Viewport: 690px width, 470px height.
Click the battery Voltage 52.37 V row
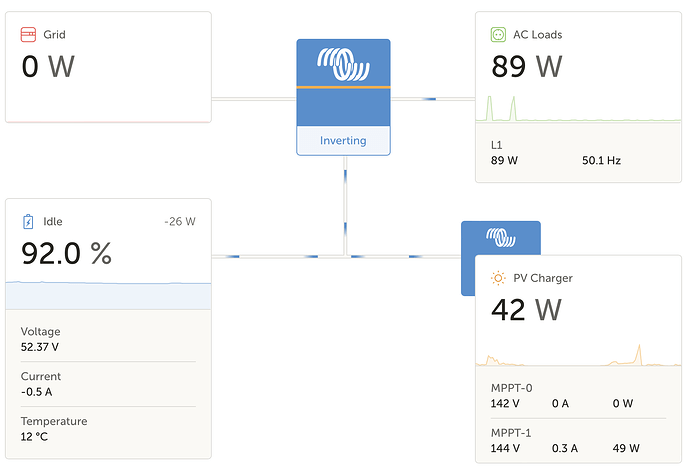[x=108, y=339]
